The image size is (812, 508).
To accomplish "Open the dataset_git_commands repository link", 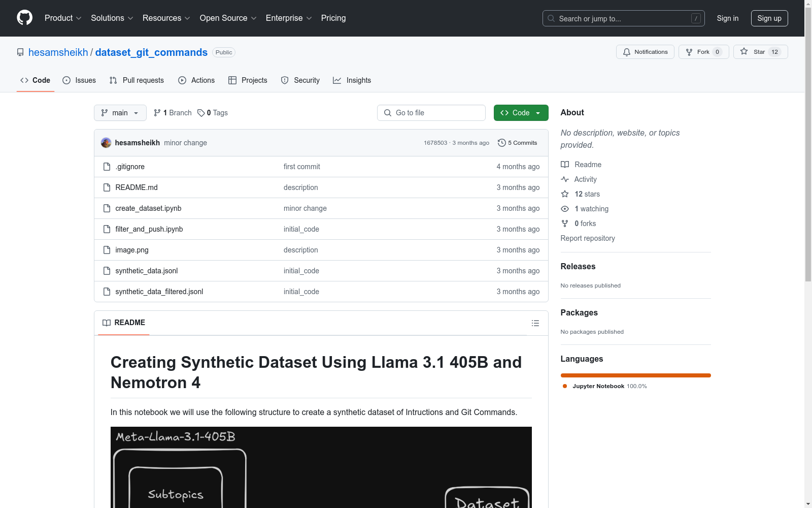I will [151, 52].
